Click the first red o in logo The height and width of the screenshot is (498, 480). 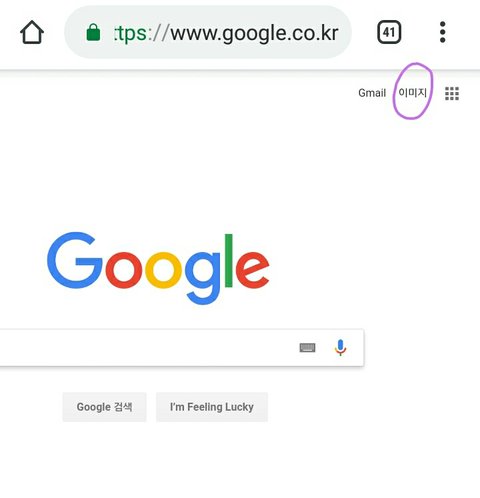click(124, 270)
